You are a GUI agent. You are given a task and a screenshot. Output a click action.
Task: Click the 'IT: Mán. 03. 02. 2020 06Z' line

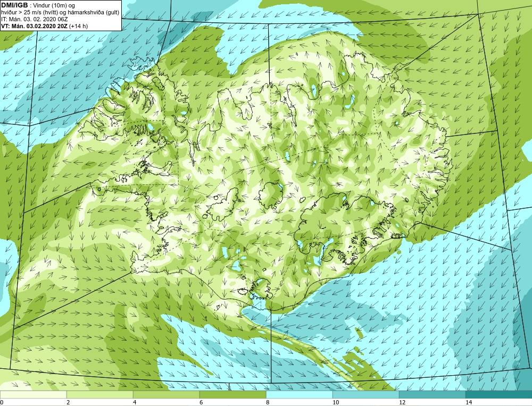pyautogui.click(x=34, y=19)
